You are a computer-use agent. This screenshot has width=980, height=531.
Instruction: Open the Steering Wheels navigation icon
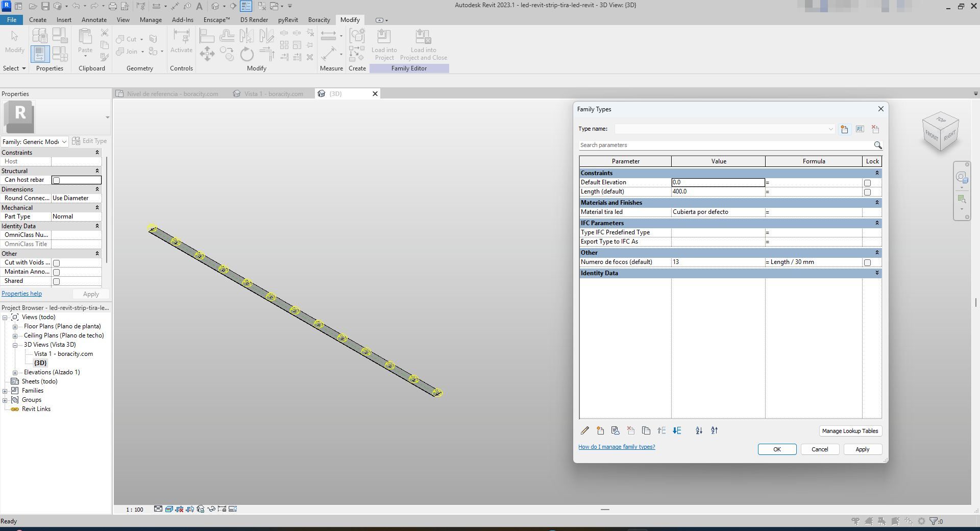(962, 177)
